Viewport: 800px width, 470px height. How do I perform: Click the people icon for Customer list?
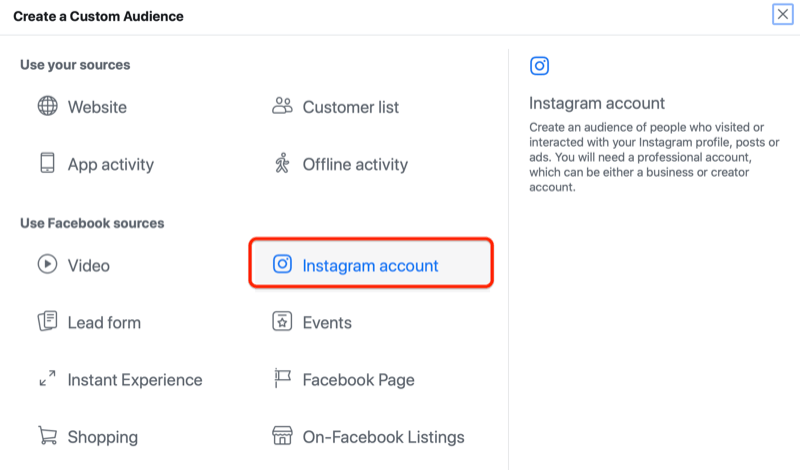pos(282,106)
